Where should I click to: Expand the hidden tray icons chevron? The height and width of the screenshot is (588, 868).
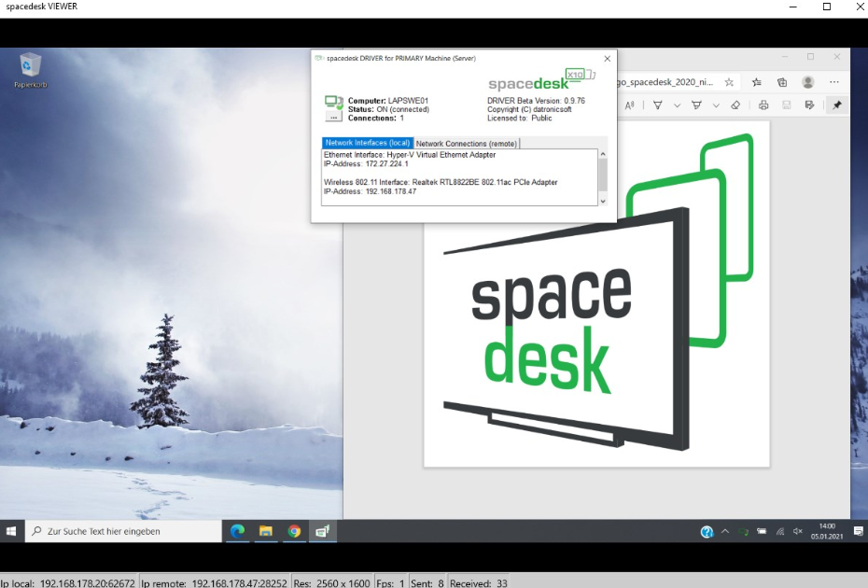(x=724, y=531)
